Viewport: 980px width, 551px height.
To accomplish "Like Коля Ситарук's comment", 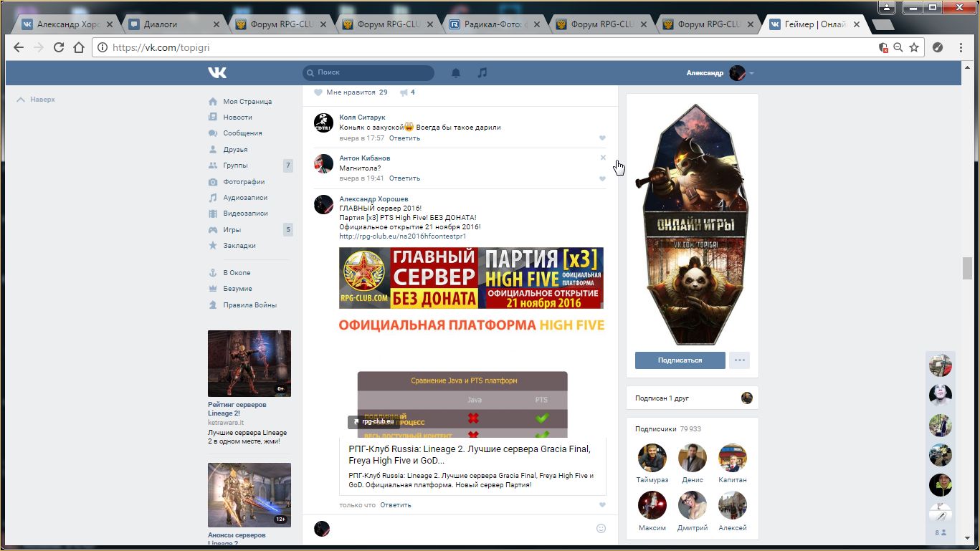I will pyautogui.click(x=602, y=138).
